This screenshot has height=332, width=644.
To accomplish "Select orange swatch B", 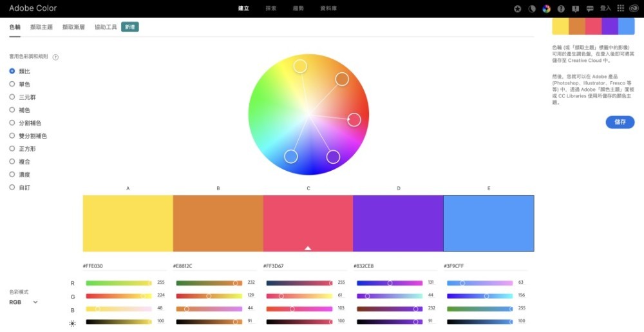I will point(218,223).
